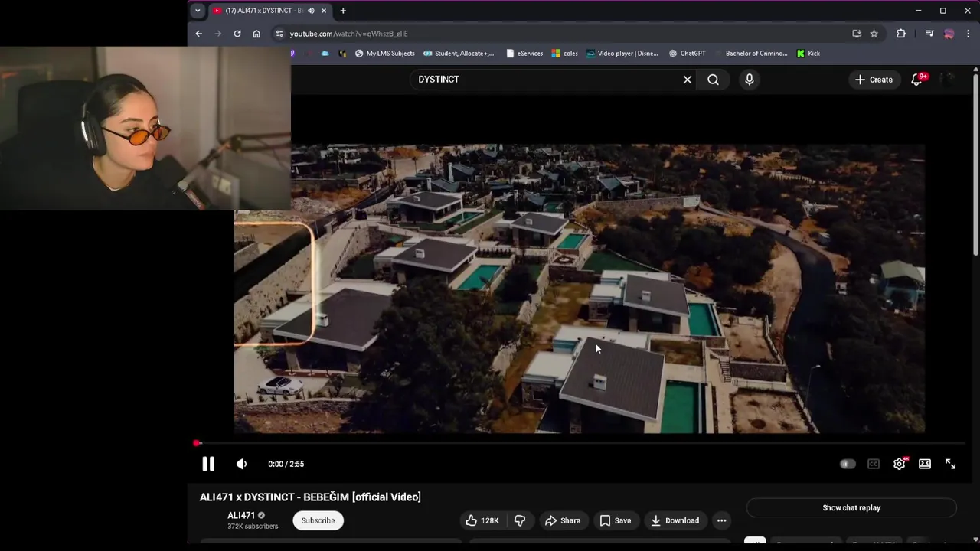
Task: Open the Share dialog
Action: coord(562,520)
